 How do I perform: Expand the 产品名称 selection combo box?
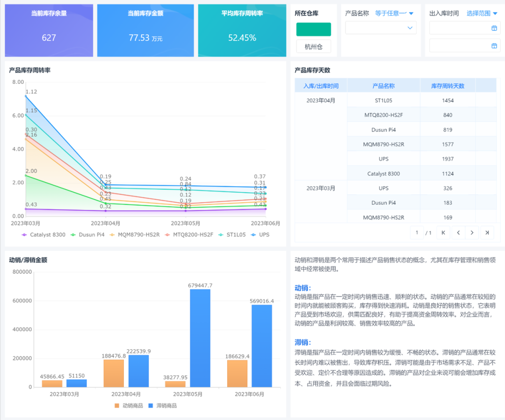(x=381, y=28)
